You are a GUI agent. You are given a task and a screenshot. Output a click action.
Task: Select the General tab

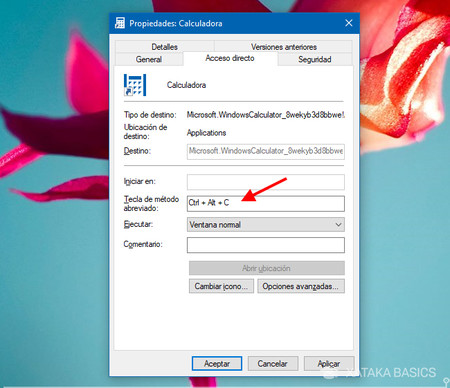[x=149, y=59]
